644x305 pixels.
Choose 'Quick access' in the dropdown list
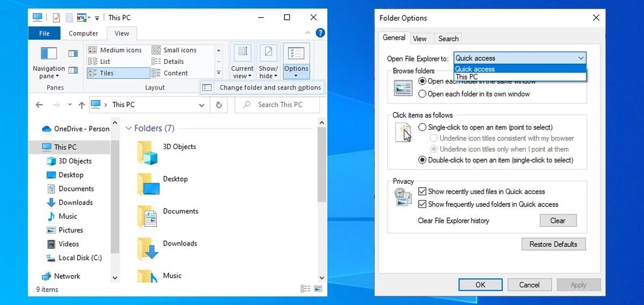pyautogui.click(x=520, y=69)
